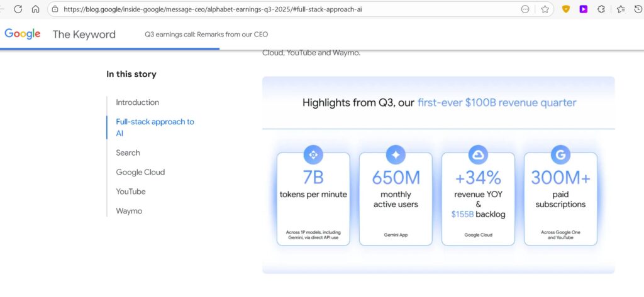Go to the Google Cloud section
644x297 pixels.
tap(140, 172)
